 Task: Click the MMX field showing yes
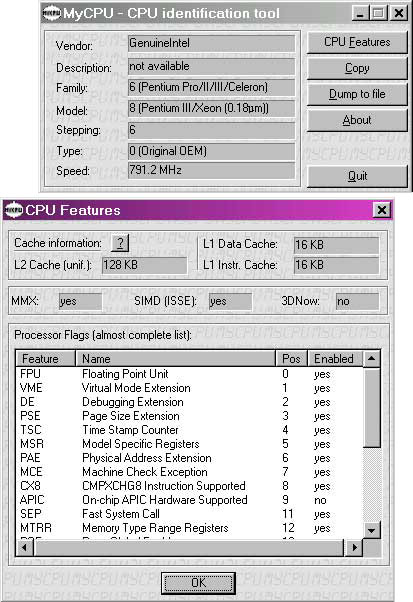[x=80, y=301]
